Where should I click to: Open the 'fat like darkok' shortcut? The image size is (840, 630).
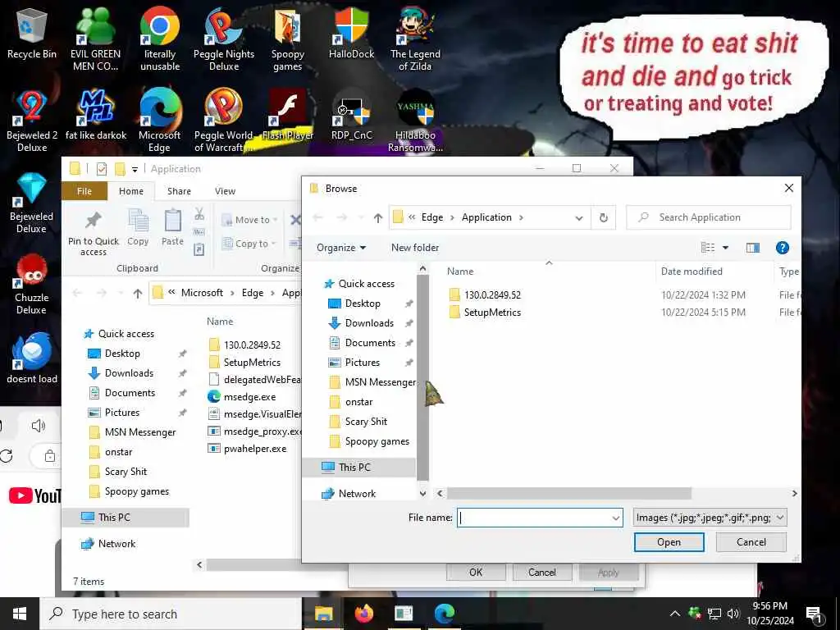[96, 115]
